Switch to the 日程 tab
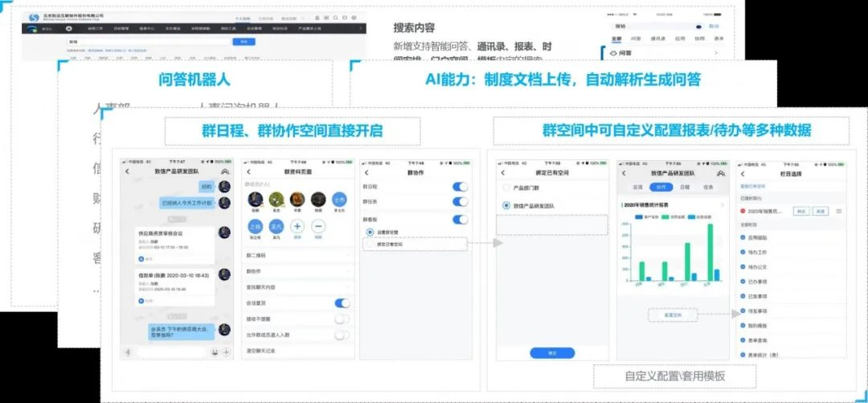 pos(684,187)
